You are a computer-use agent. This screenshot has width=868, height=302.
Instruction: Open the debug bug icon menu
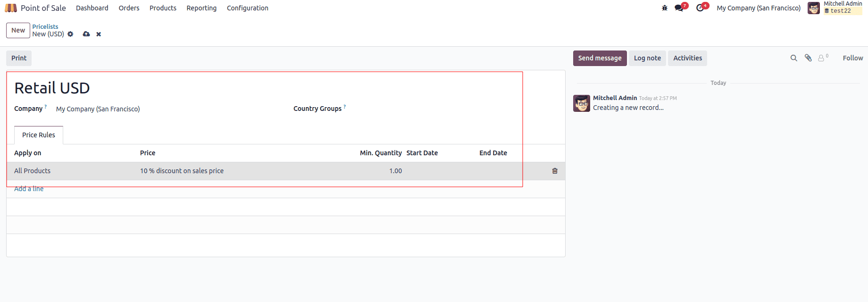tap(665, 8)
